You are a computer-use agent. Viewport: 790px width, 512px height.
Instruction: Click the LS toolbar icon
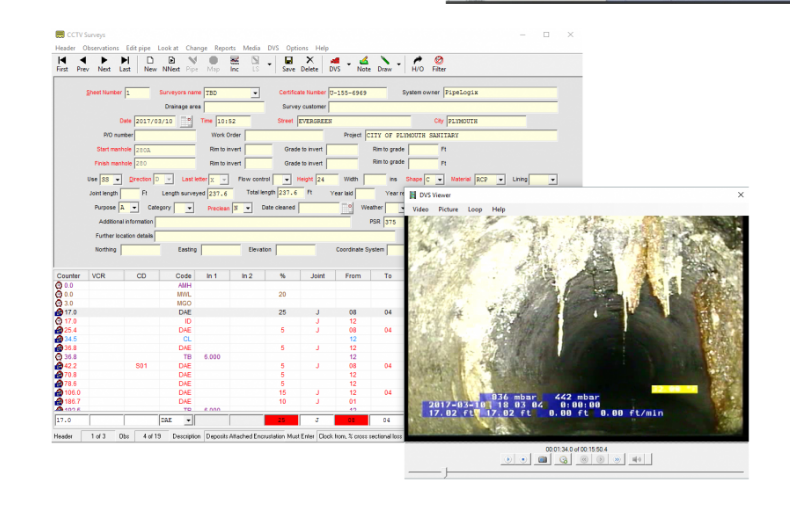tap(255, 64)
